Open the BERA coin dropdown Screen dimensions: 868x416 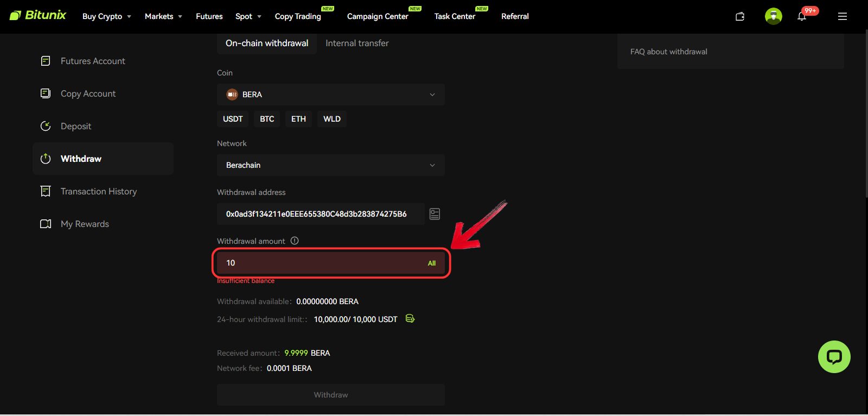coord(331,94)
